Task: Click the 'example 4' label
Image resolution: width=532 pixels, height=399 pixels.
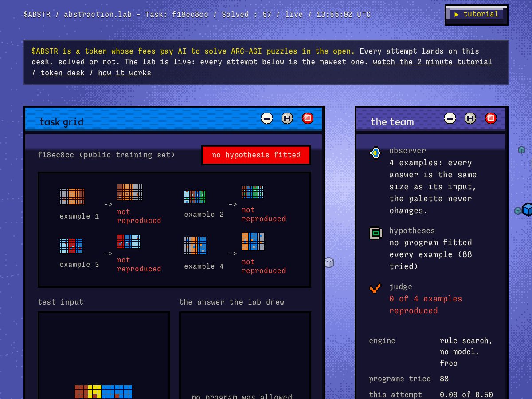Action: (204, 266)
